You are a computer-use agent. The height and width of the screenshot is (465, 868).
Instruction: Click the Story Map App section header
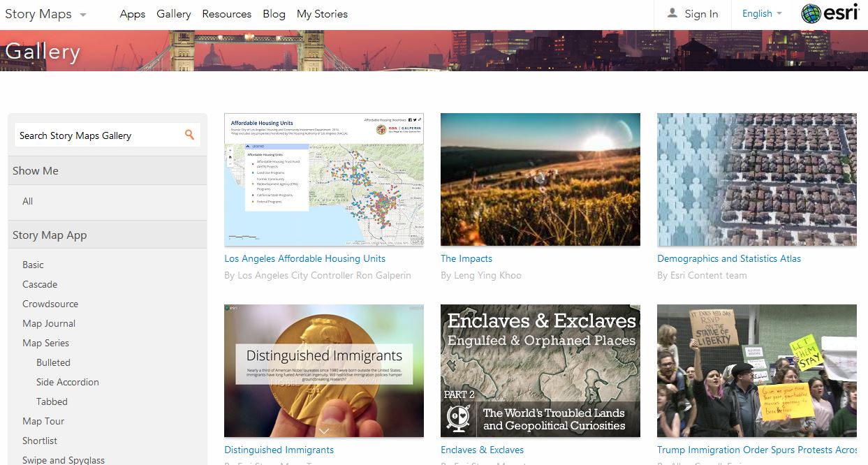[x=108, y=235]
